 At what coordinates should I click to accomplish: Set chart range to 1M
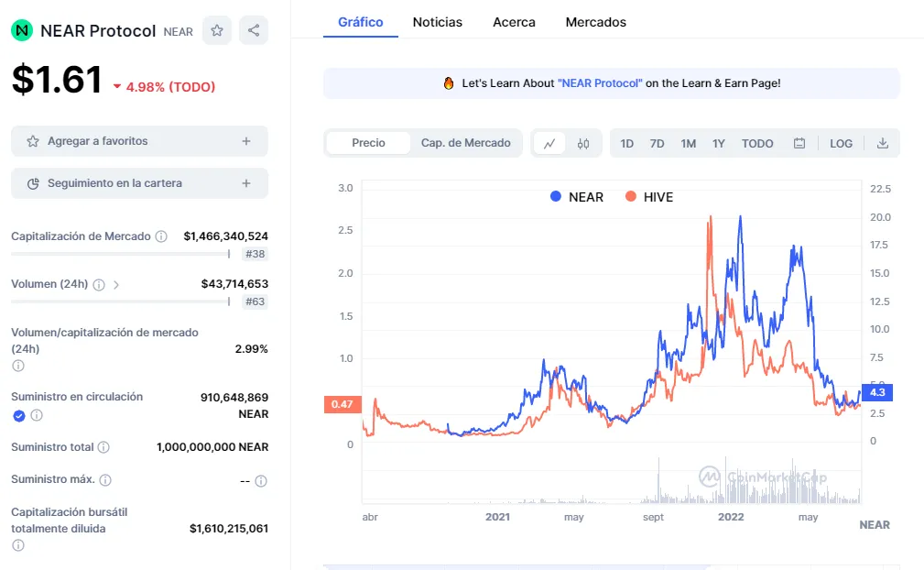(x=689, y=143)
